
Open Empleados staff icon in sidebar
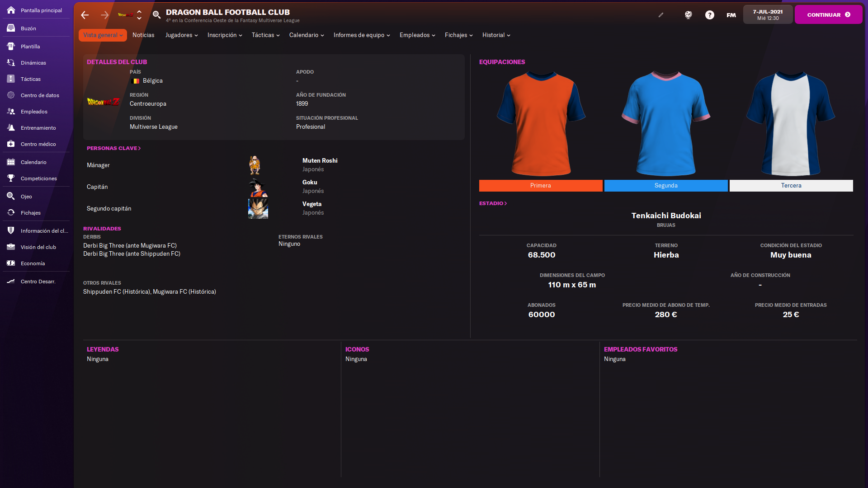(11, 111)
